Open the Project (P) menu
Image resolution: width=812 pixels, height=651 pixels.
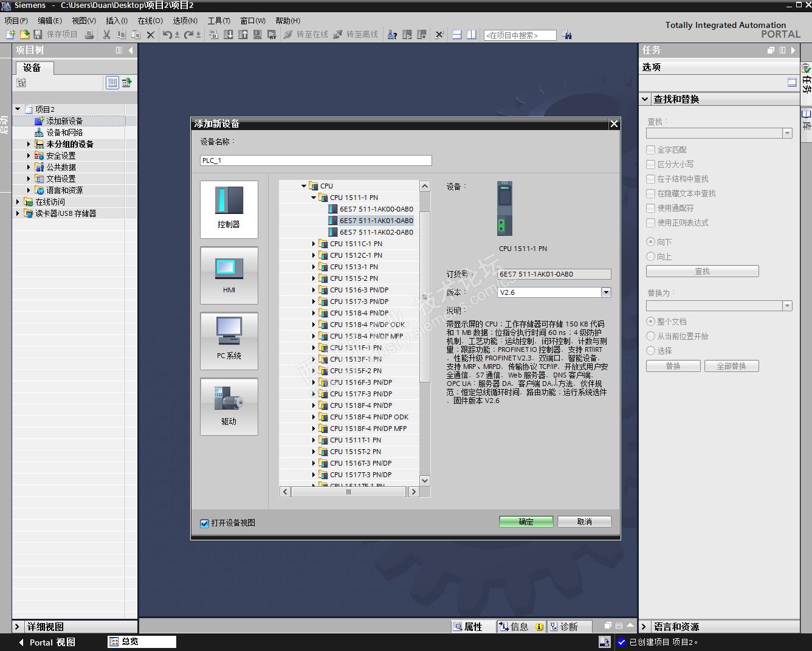point(16,21)
